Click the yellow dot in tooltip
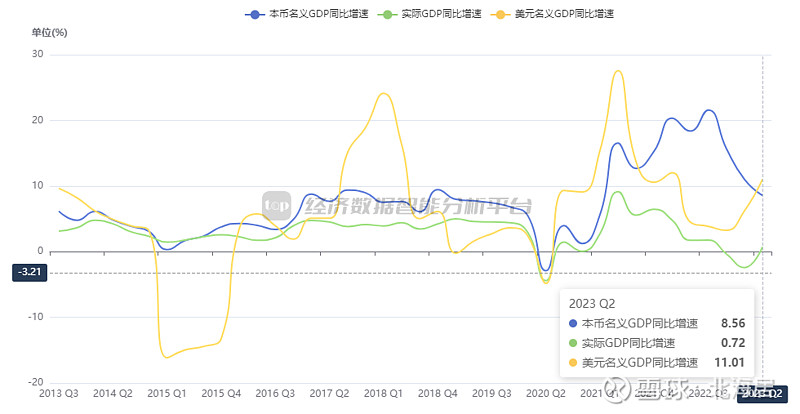This screenshot has height=414, width=800. [572, 363]
